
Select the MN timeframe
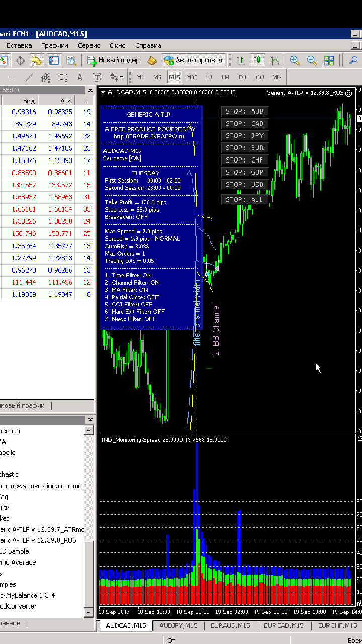coord(277,77)
